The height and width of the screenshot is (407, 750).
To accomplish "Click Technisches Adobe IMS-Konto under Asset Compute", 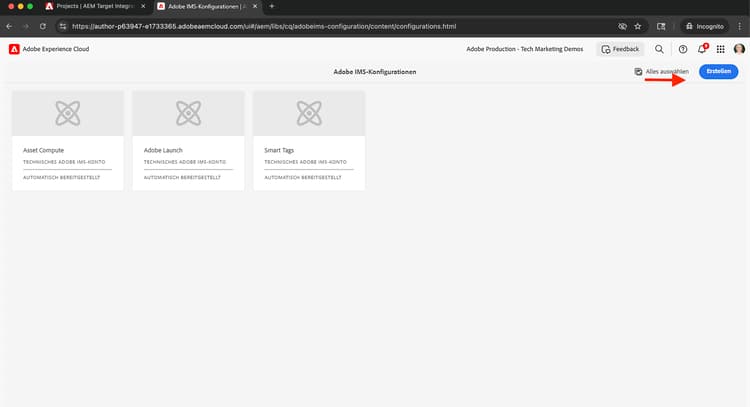I will [64, 162].
